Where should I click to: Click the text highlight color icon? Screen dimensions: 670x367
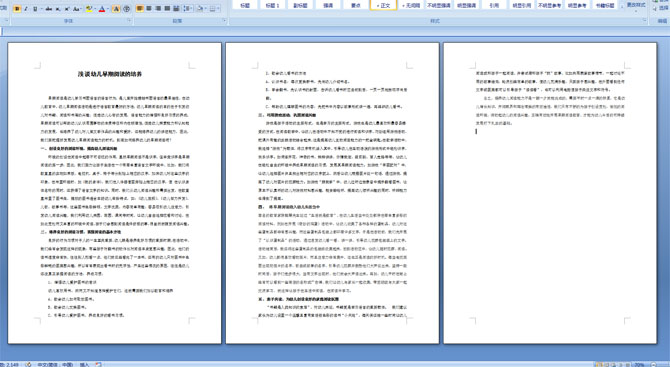pyautogui.click(x=89, y=9)
